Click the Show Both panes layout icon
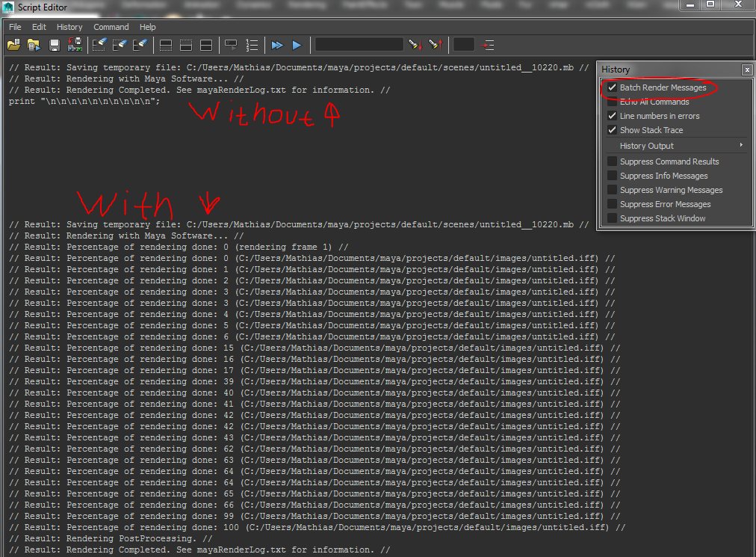The width and height of the screenshot is (756, 557). (206, 46)
